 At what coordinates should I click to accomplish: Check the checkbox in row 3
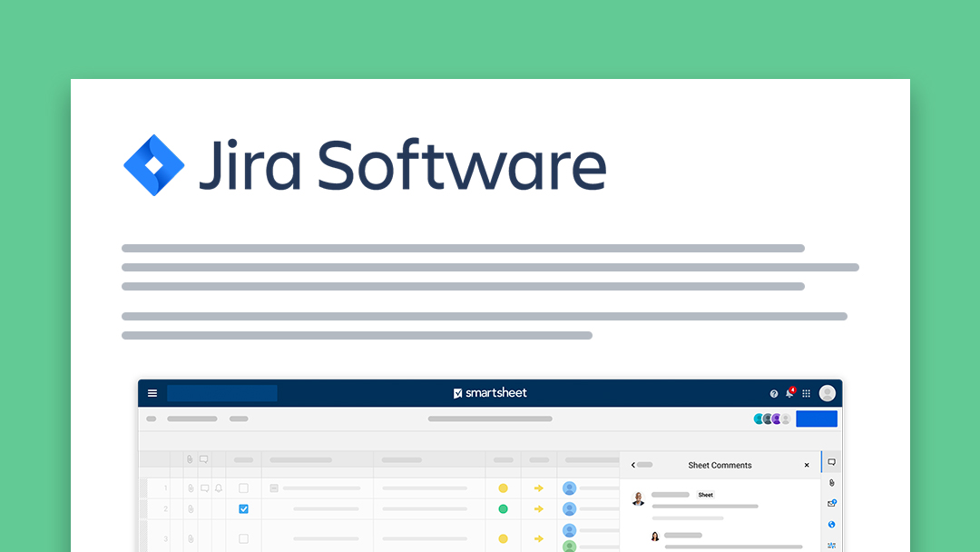(x=244, y=539)
